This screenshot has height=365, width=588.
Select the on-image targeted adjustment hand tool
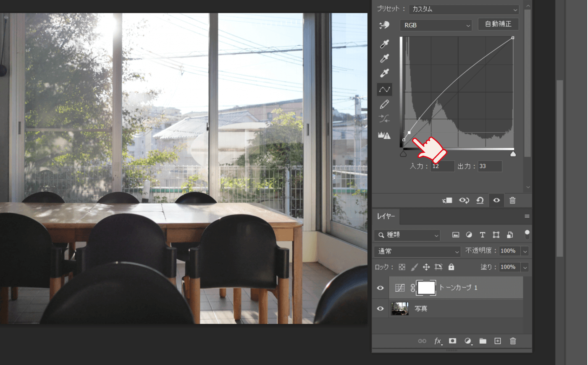click(384, 25)
